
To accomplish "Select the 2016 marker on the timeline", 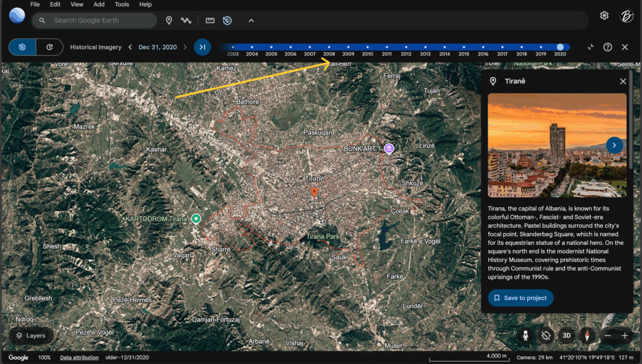I will [483, 47].
